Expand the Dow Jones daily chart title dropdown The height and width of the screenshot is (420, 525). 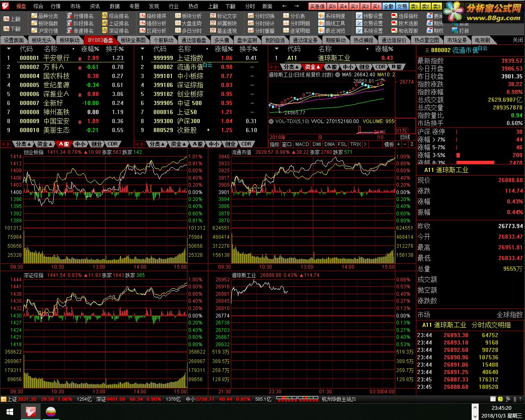pos(338,75)
